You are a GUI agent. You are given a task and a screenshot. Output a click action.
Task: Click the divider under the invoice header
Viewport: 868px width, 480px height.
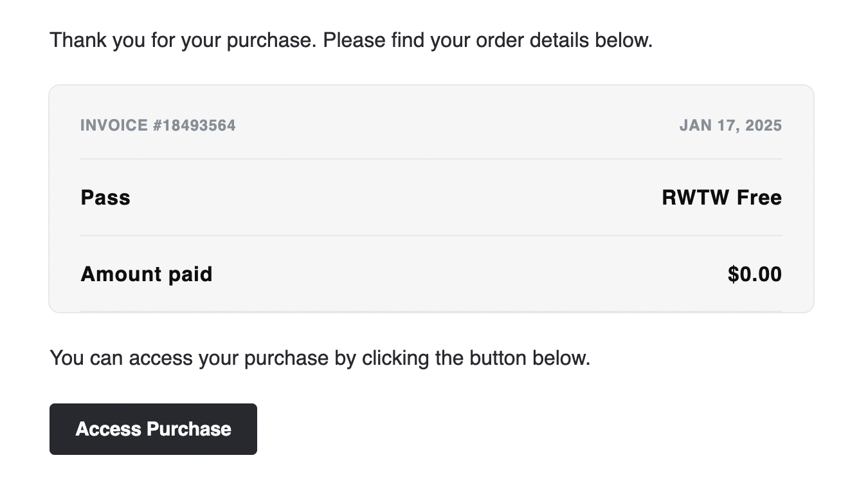(x=431, y=156)
